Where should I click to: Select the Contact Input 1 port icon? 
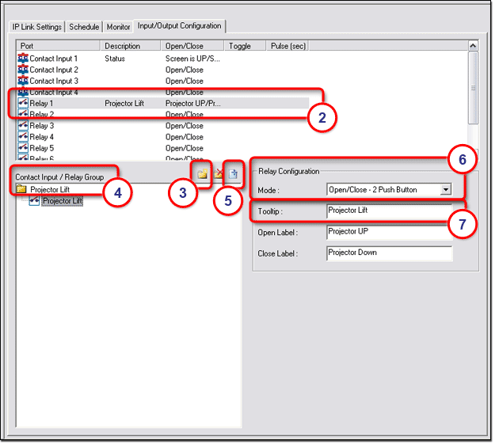pos(23,59)
